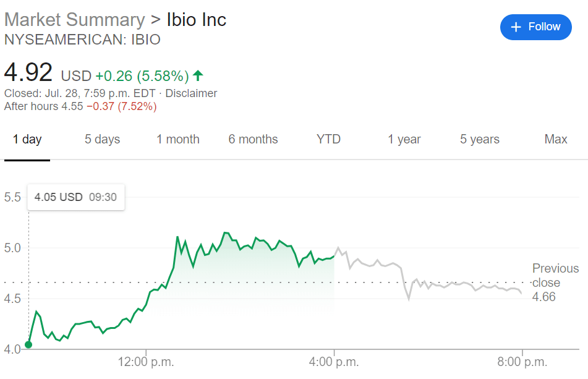Image resolution: width=588 pixels, height=379 pixels.
Task: Click the 4:00 p.m. axis label
Action: (334, 362)
